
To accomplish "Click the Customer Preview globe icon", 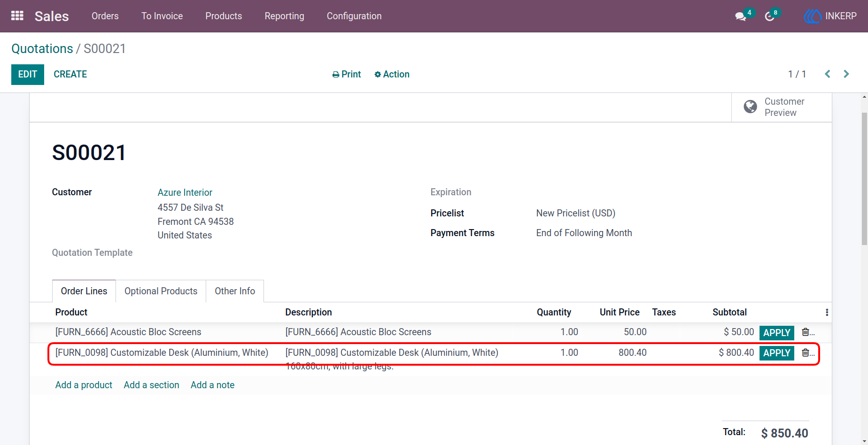I will pyautogui.click(x=750, y=107).
